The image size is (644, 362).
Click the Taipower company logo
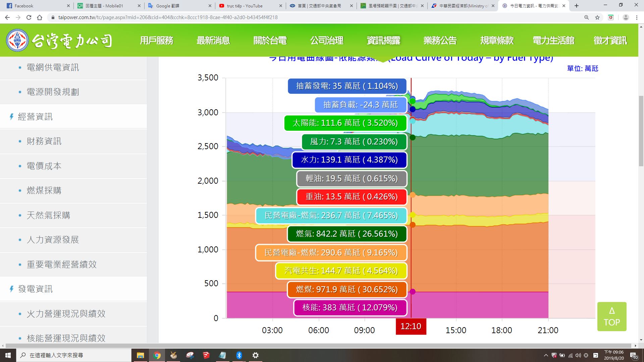pos(59,41)
